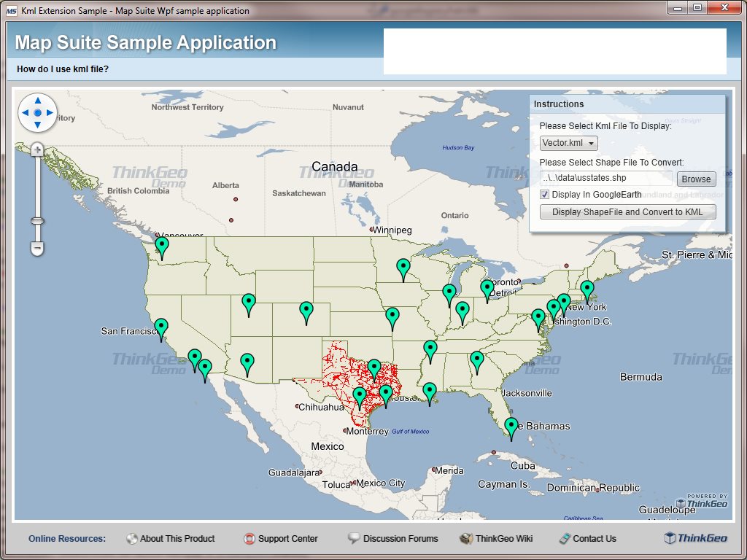The image size is (747, 560).
Task: Pan the map right using the compass arrow
Action: coord(50,113)
